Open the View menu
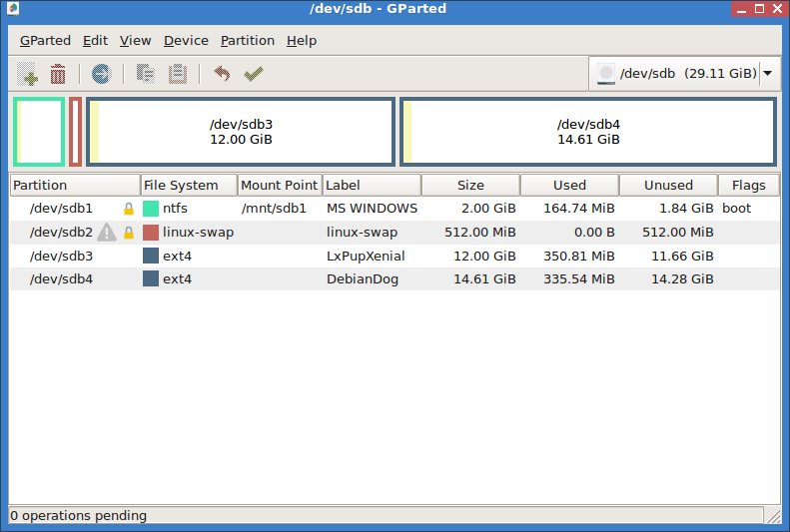790x532 pixels. [135, 41]
